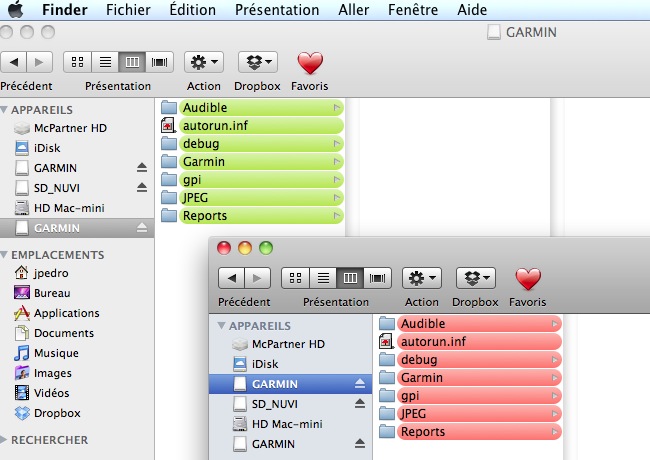The width and height of the screenshot is (650, 460).
Task: Open Dropbox dropdown in back window toolbar
Action: coord(258,62)
